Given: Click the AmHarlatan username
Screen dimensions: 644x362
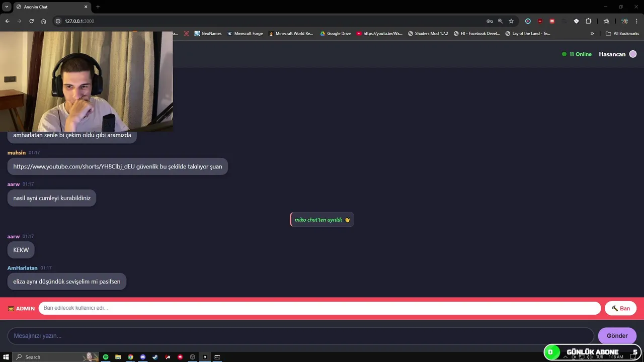Looking at the screenshot, I should point(23,268).
